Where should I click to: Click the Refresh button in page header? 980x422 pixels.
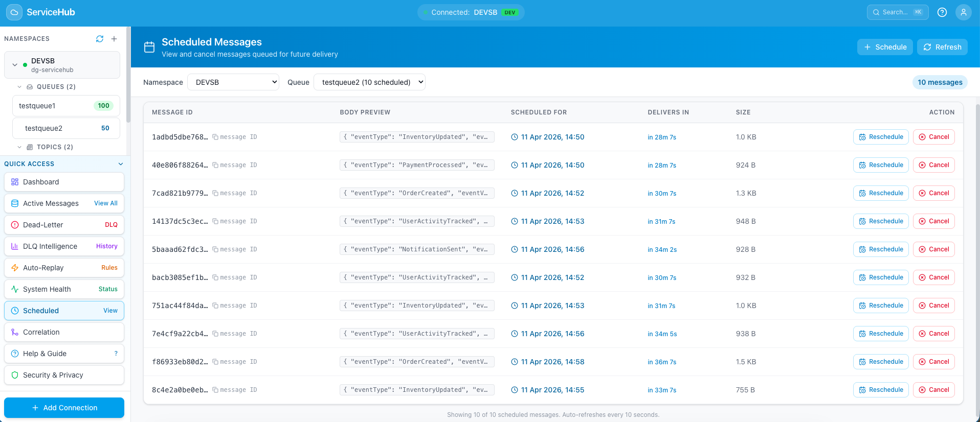[x=942, y=47]
